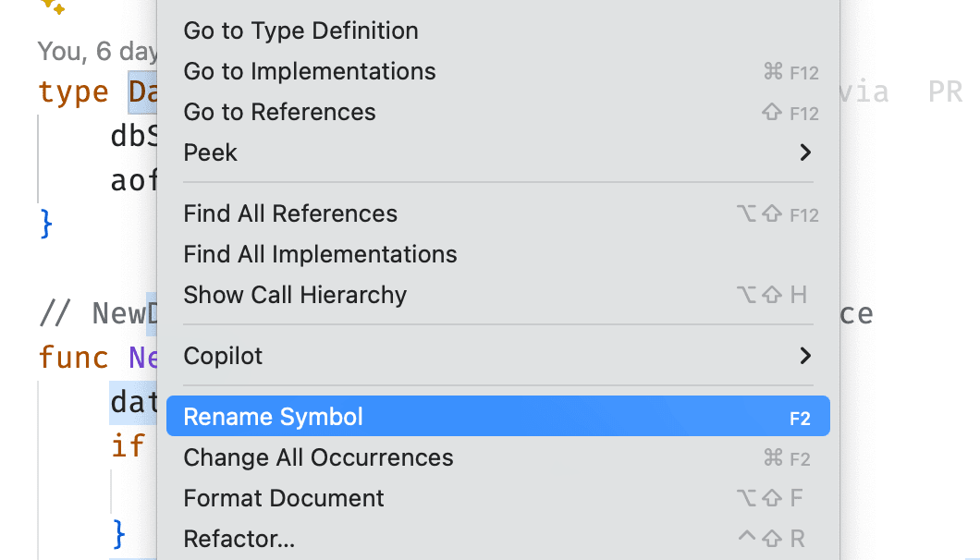Click the closing brace below "aof"

click(x=46, y=224)
